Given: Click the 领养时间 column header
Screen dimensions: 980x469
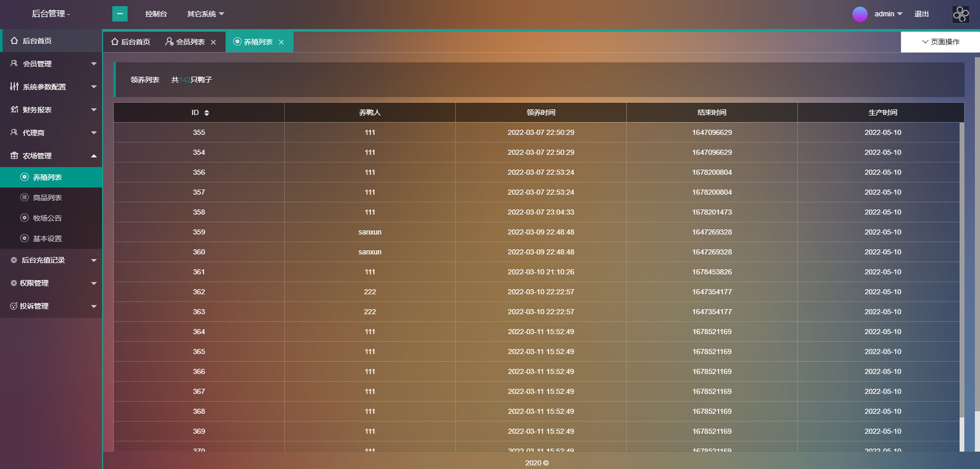Looking at the screenshot, I should tap(541, 112).
